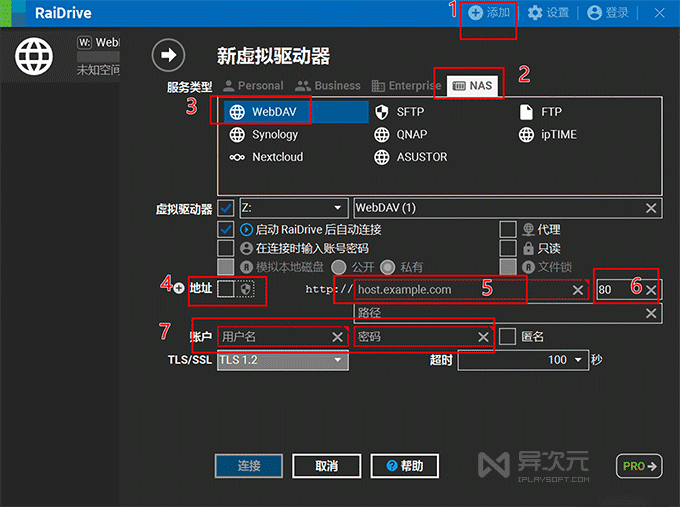Choose ASUSTOR service type
This screenshot has width=680, height=507.
[x=410, y=157]
